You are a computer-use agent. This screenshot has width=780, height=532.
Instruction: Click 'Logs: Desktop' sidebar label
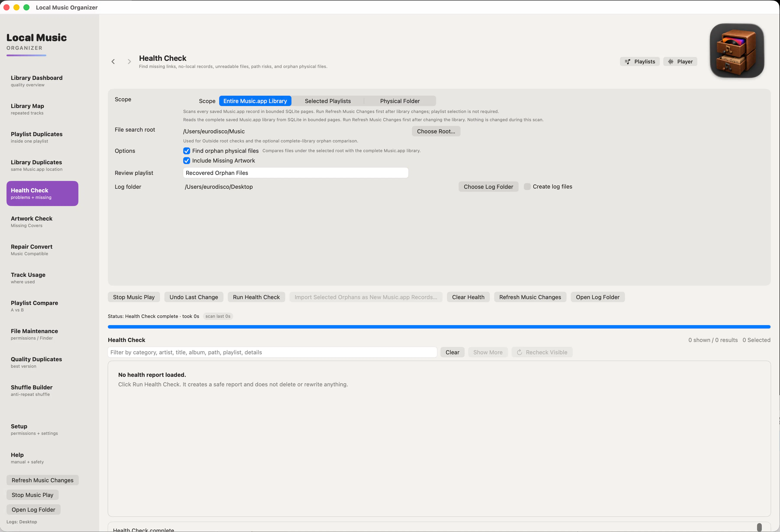point(22,522)
